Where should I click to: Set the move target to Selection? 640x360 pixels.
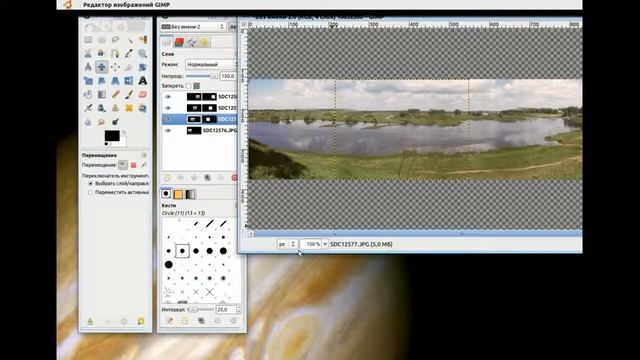133,165
